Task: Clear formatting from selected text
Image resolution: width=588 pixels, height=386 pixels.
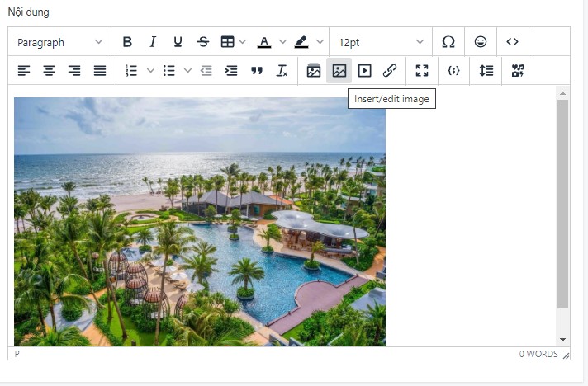Action: tap(282, 71)
